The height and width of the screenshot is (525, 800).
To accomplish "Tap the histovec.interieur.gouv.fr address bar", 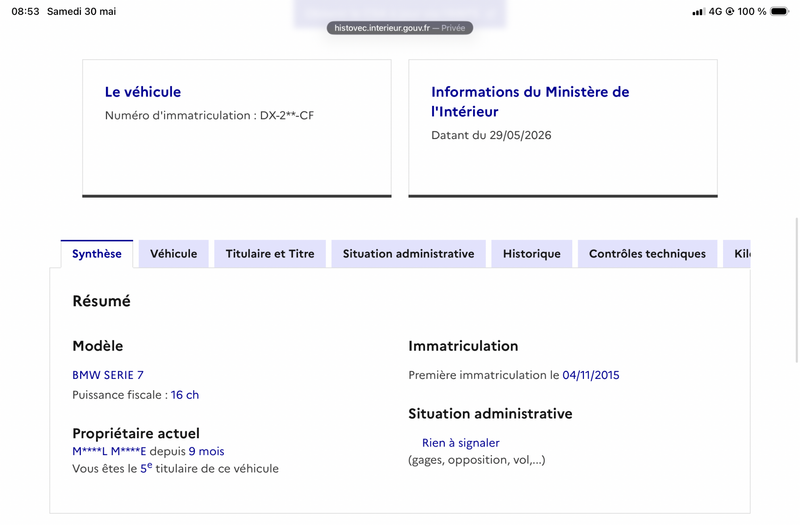I will tap(399, 28).
